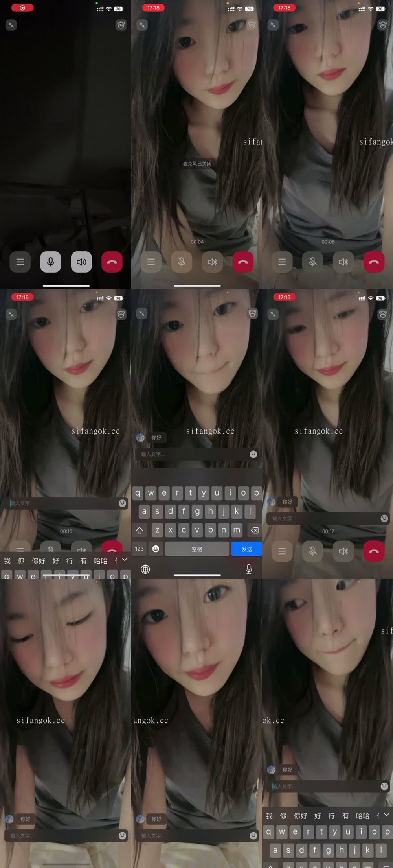Open bear effects icon on dark camera-off screen

(121, 25)
